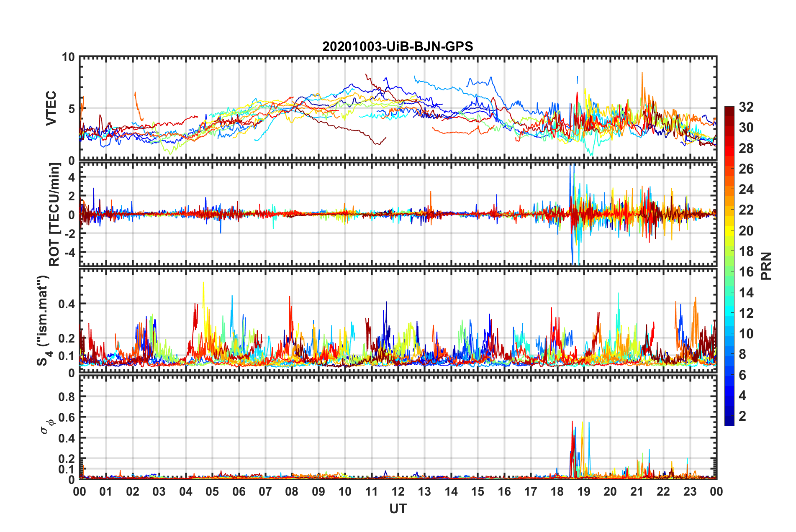Click the plot title 20201003-UiB-BJN-GPS

[398, 46]
